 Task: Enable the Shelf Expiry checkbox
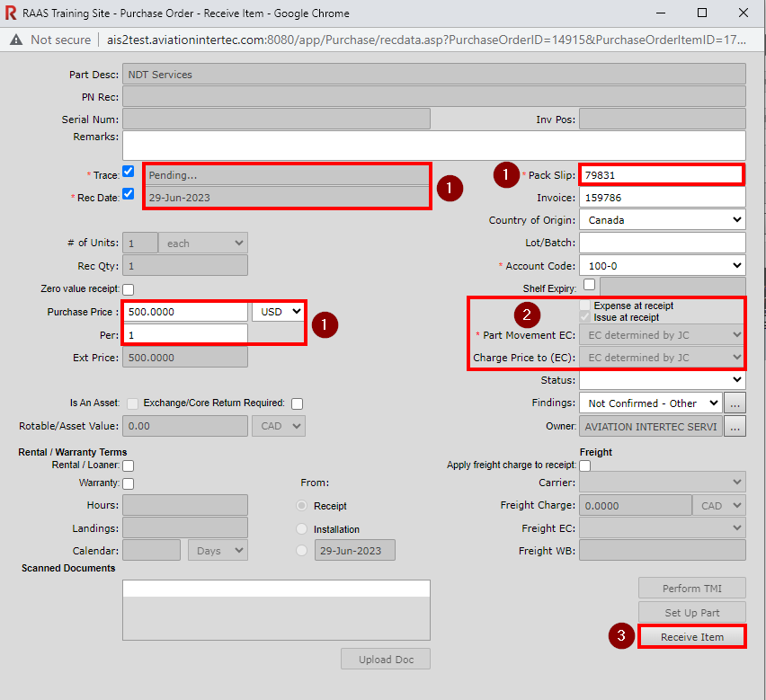pyautogui.click(x=589, y=285)
